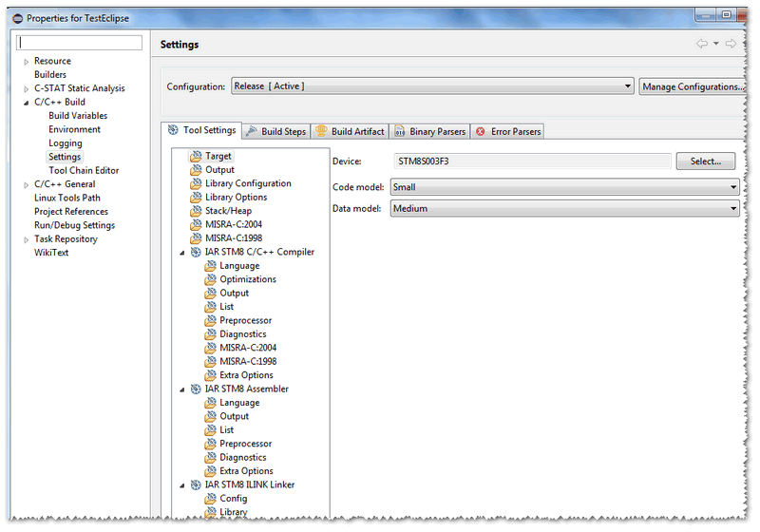Click the Target settings icon in tree

pyautogui.click(x=197, y=156)
